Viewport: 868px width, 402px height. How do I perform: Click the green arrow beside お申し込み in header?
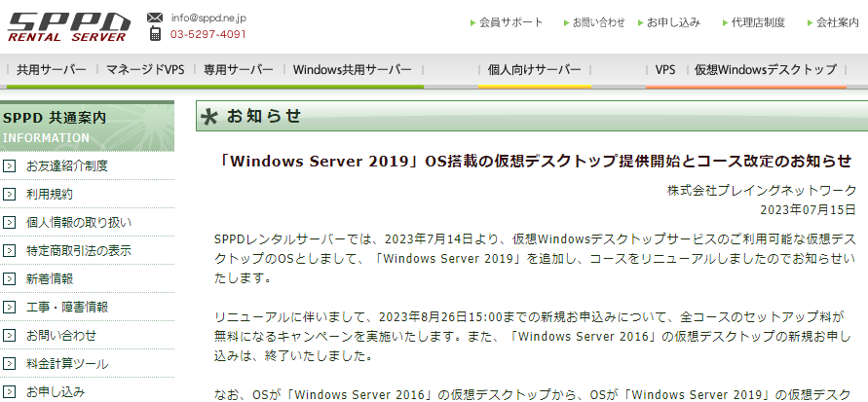pos(640,22)
